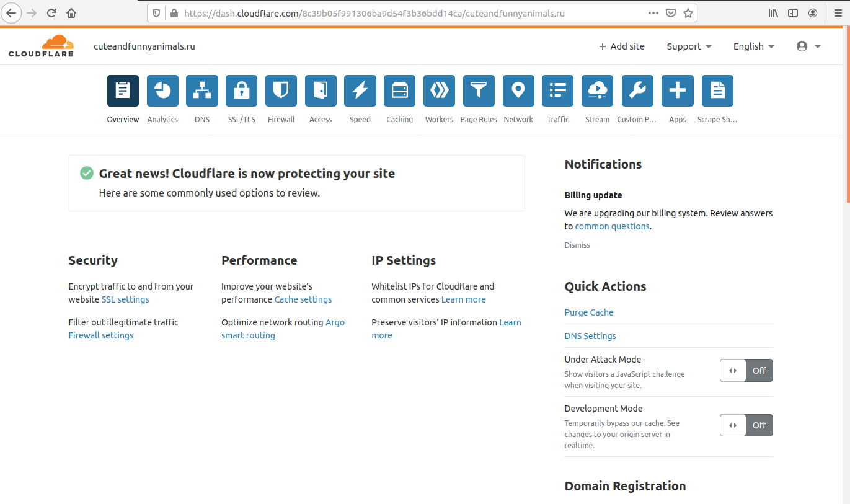This screenshot has height=504, width=850.
Task: Open the Workers icon
Action: (439, 91)
